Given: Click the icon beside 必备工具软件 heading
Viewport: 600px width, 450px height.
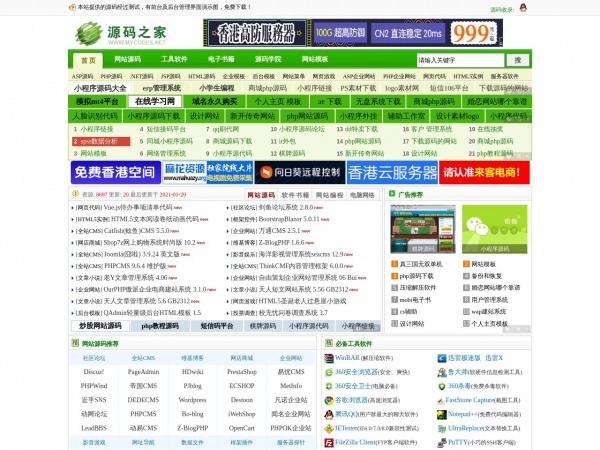Looking at the screenshot, I should click(x=328, y=343).
